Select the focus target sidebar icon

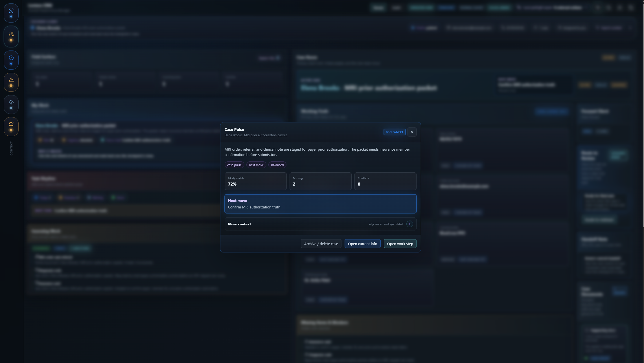[x=11, y=60]
